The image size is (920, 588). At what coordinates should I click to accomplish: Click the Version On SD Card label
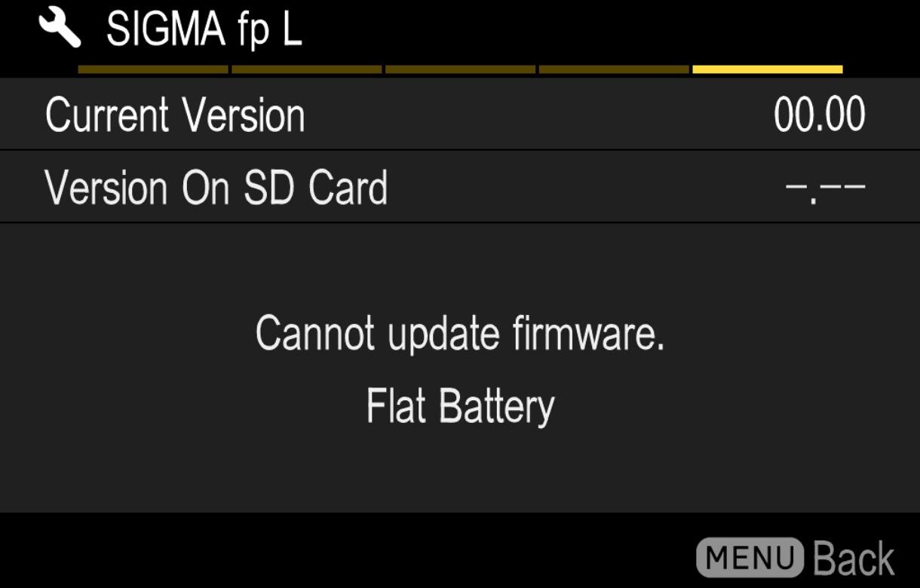click(x=216, y=188)
